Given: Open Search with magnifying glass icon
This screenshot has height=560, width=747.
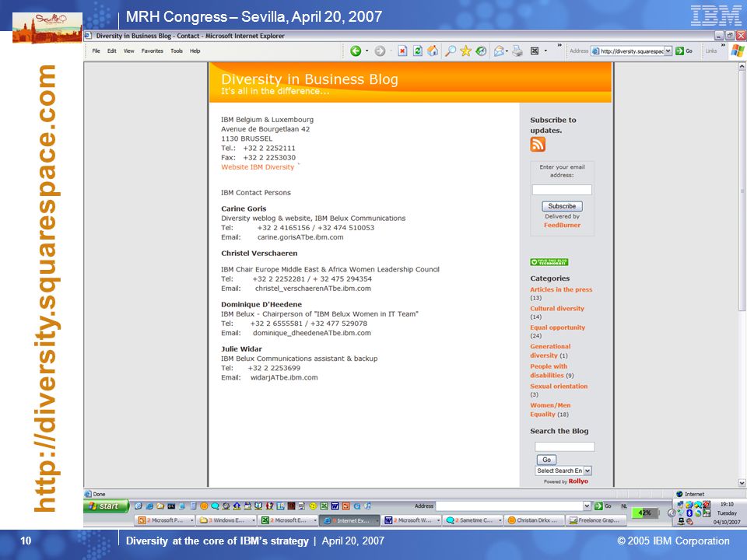Looking at the screenshot, I should 450,51.
